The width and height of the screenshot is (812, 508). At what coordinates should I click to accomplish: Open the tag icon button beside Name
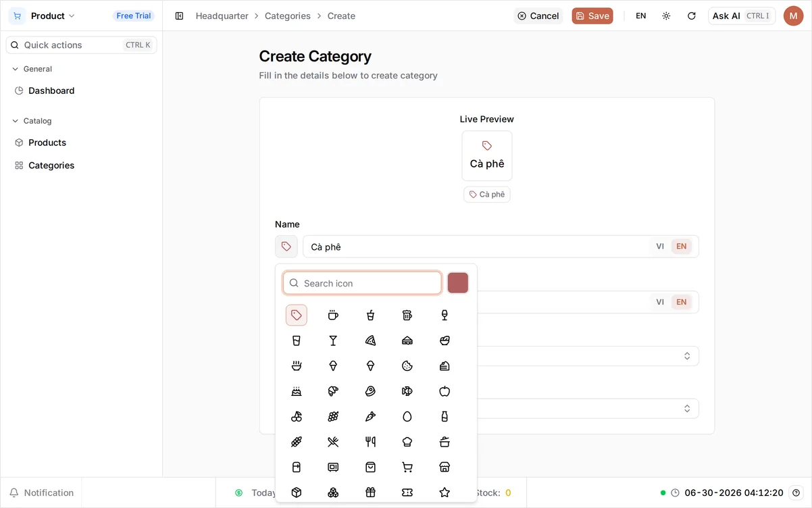click(286, 247)
